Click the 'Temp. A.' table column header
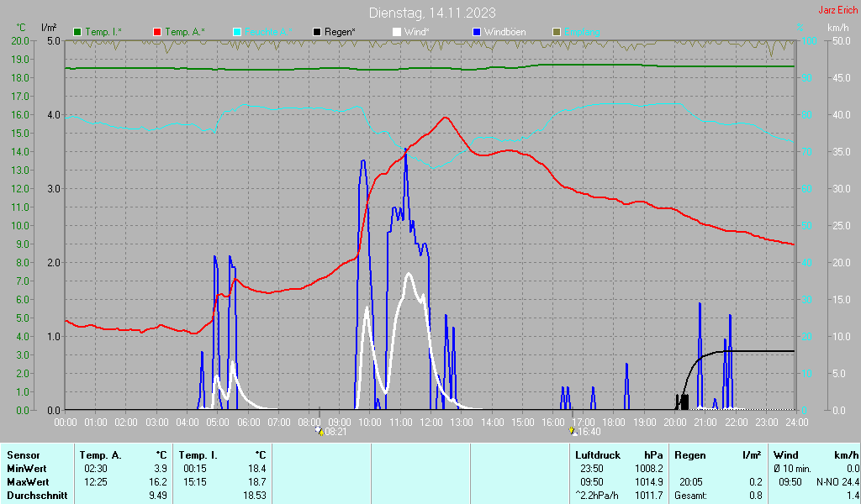 tap(101, 455)
